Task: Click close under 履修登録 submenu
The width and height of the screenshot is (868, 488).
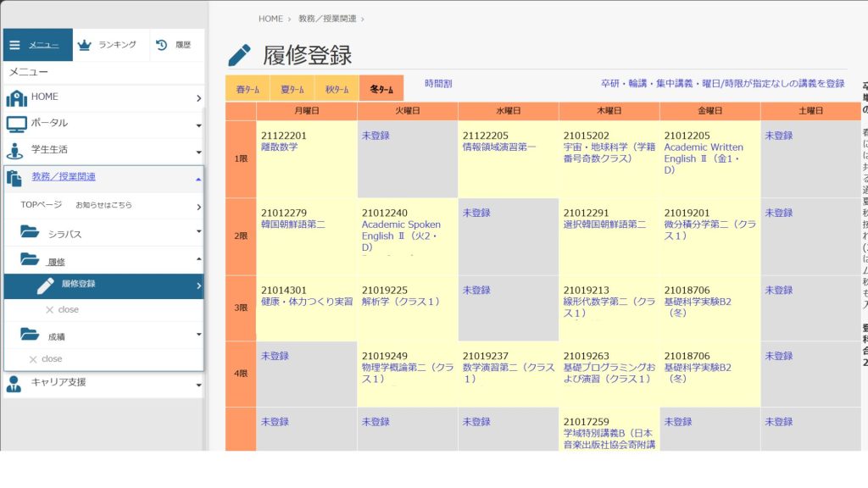Action: coord(62,310)
